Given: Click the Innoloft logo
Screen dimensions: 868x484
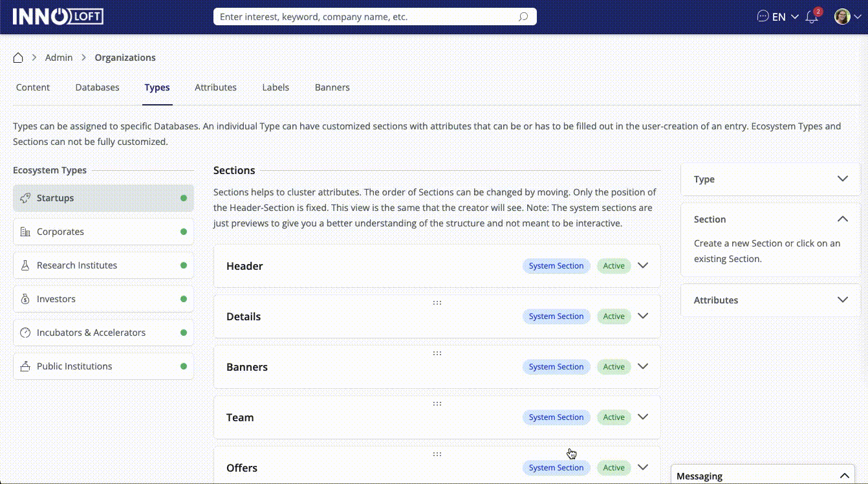Looking at the screenshot, I should (58, 17).
